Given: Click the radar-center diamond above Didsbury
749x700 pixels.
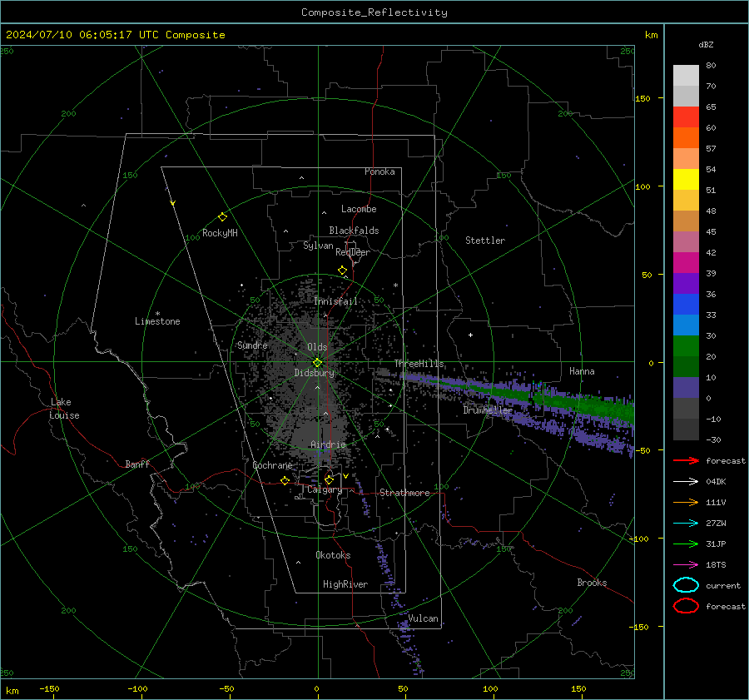Looking at the screenshot, I should [317, 363].
